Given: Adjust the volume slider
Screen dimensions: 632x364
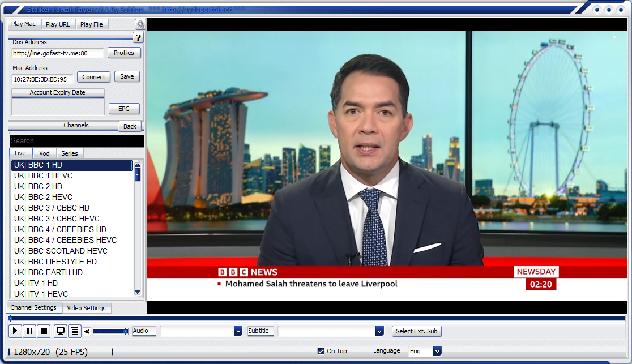Looking at the screenshot, I should point(110,331).
